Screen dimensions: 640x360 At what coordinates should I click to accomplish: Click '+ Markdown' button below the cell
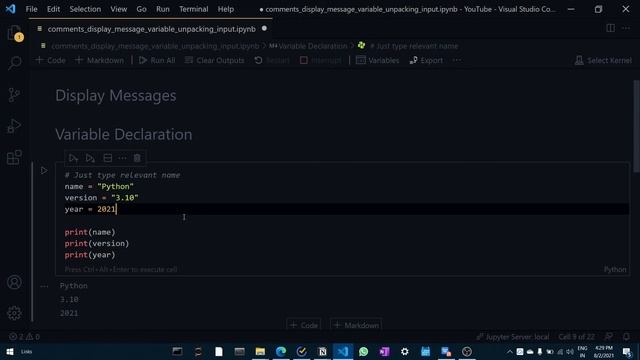(x=356, y=325)
